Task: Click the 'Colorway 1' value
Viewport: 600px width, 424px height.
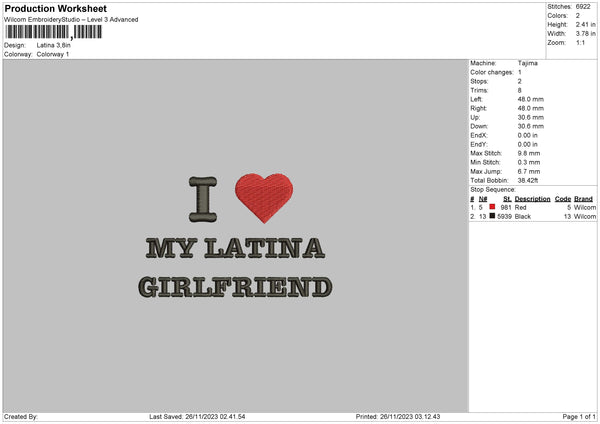Action: point(53,54)
